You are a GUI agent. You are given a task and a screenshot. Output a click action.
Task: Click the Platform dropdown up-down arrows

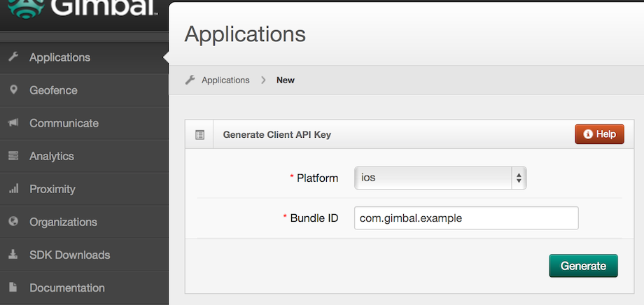pyautogui.click(x=519, y=178)
